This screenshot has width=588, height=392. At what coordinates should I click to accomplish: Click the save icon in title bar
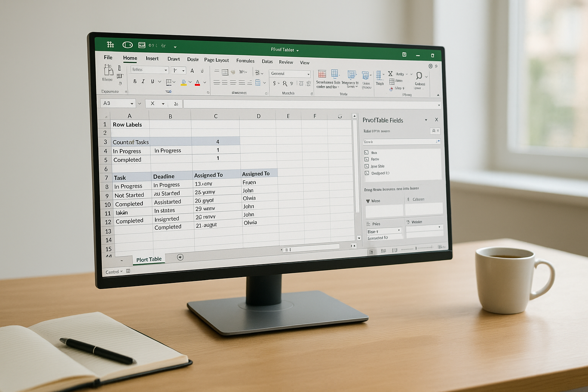[x=142, y=45]
